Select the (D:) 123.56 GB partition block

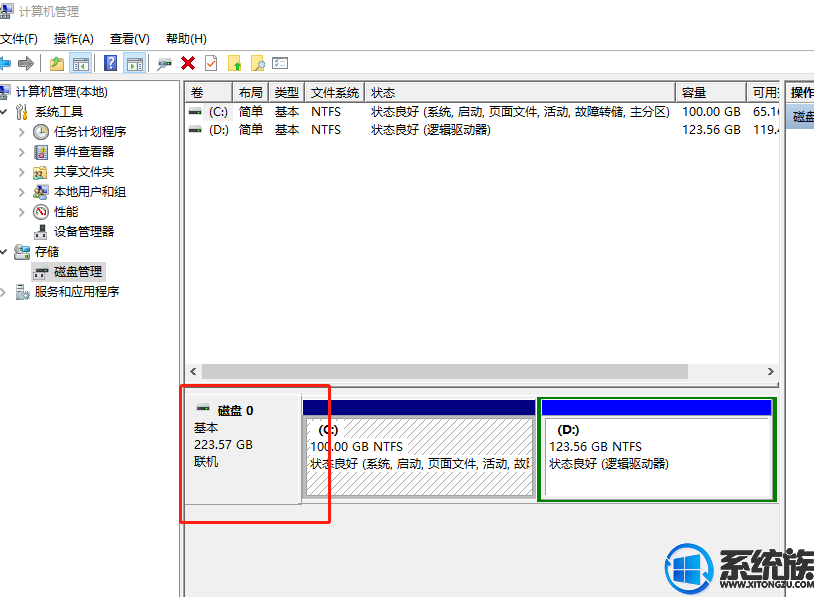tap(657, 450)
